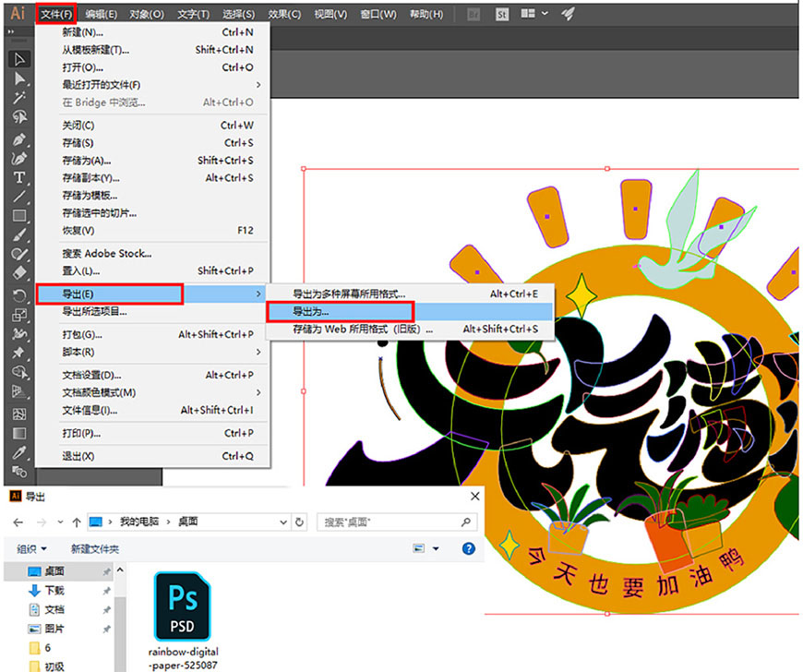The height and width of the screenshot is (672, 803).
Task: Select the Selection tool in the toolbar
Action: pos(20,61)
